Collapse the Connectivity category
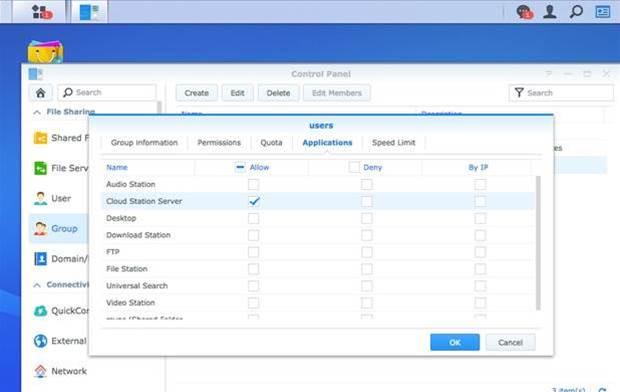This screenshot has height=392, width=620. pyautogui.click(x=37, y=285)
